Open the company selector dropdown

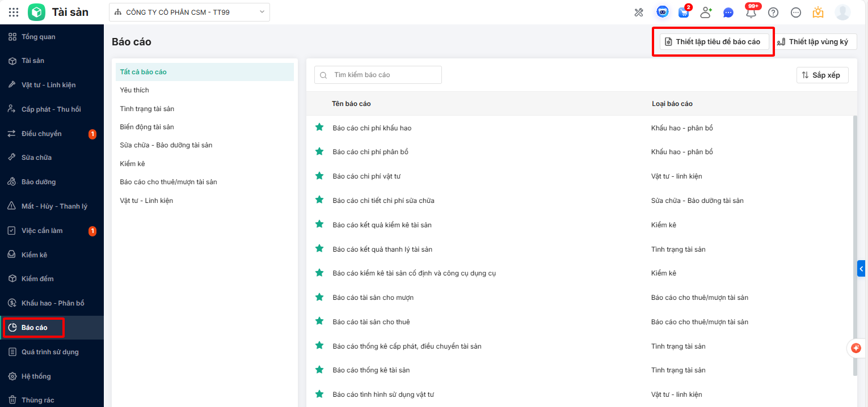(189, 12)
